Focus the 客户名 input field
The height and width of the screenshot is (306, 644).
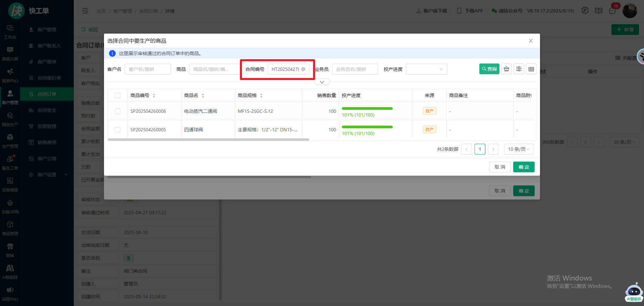[148, 69]
